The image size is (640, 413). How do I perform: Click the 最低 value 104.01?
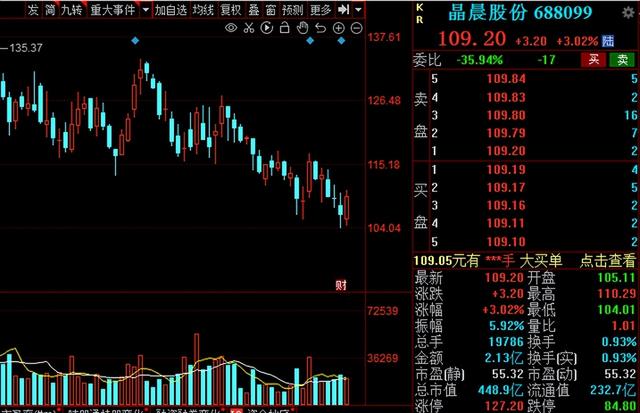point(616,310)
